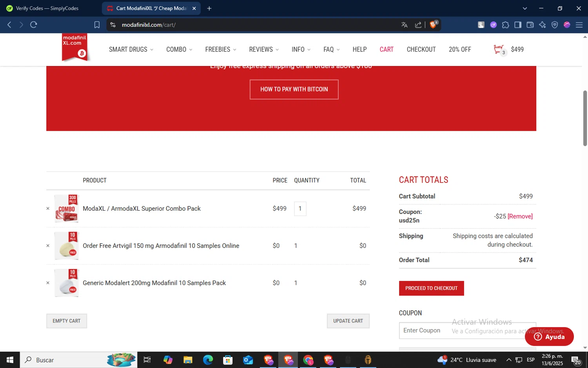Open the shopping cart icon in header
This screenshot has height=368, width=588.
499,50
